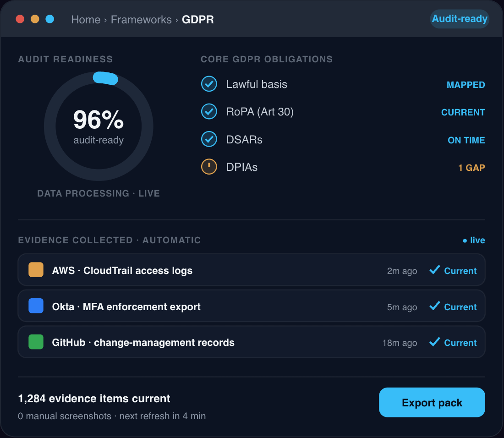
Task: Click the Evidence Collected · Automatic heading
Action: 110,241
